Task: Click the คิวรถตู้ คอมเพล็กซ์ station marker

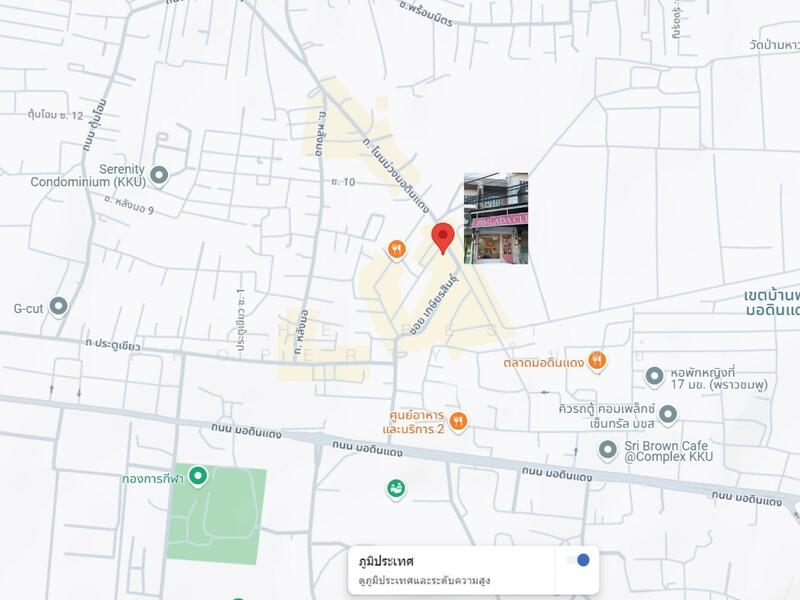Action: click(668, 414)
